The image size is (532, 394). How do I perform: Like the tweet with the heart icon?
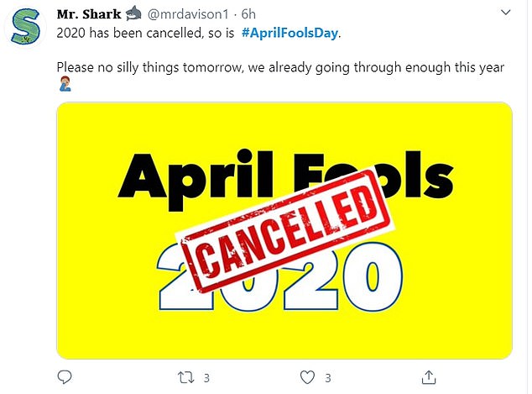coord(307,377)
